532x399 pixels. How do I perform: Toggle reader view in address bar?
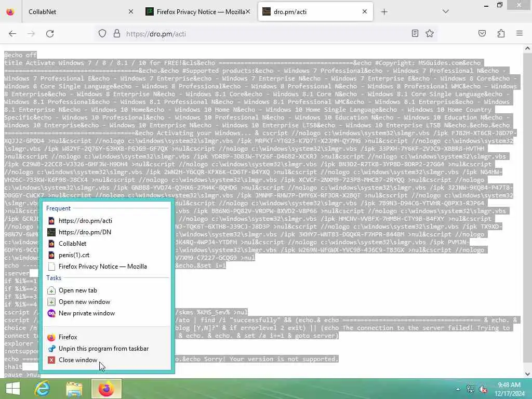point(415,33)
